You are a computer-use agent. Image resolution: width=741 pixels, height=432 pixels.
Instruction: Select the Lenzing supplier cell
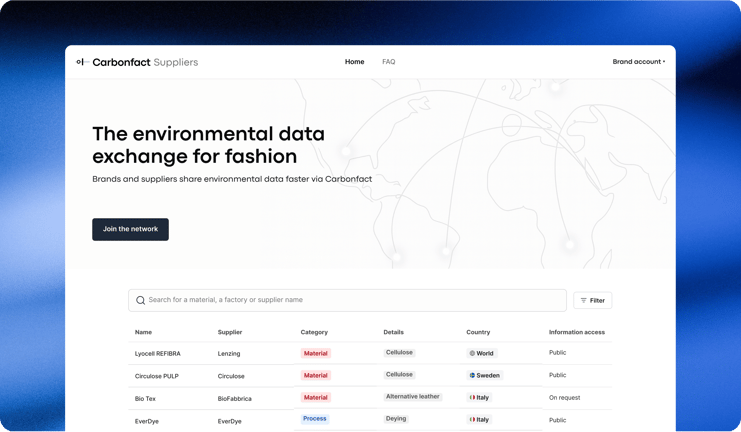click(x=229, y=354)
